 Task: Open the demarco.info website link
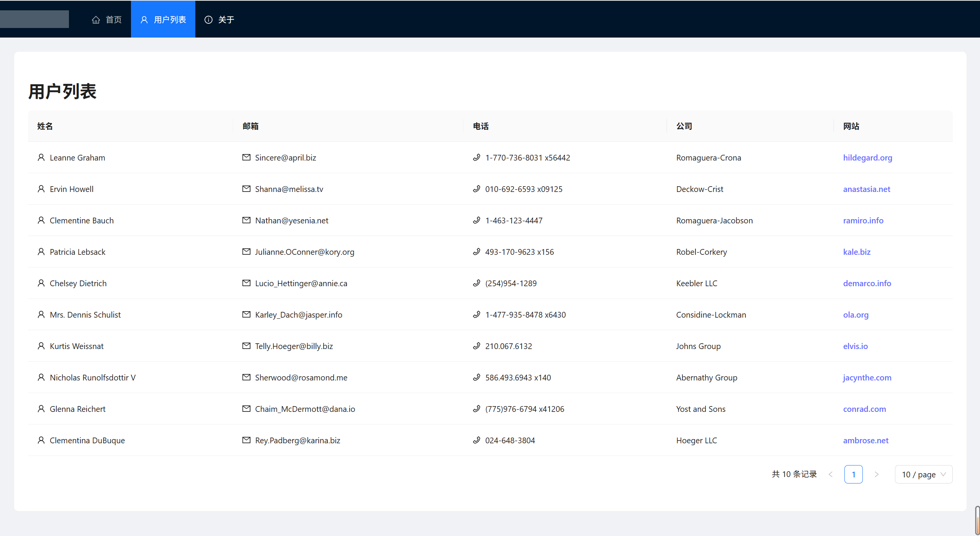pos(867,283)
